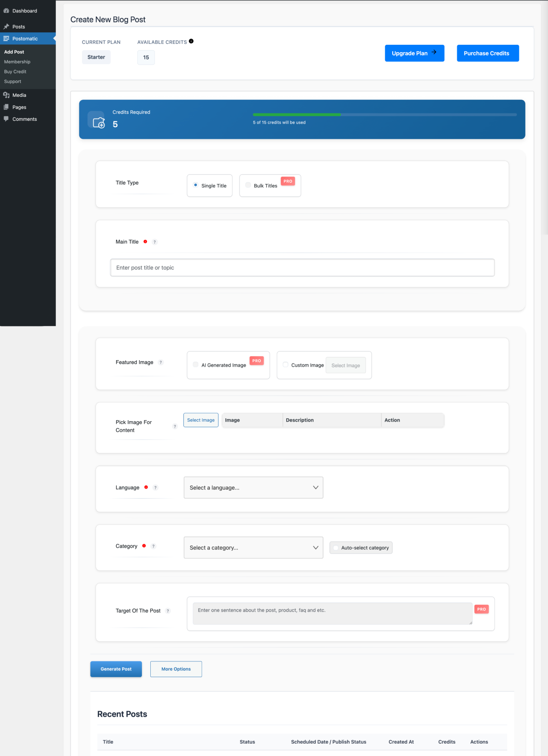
Task: Go to Buy Credit in sidebar
Action: [15, 71]
